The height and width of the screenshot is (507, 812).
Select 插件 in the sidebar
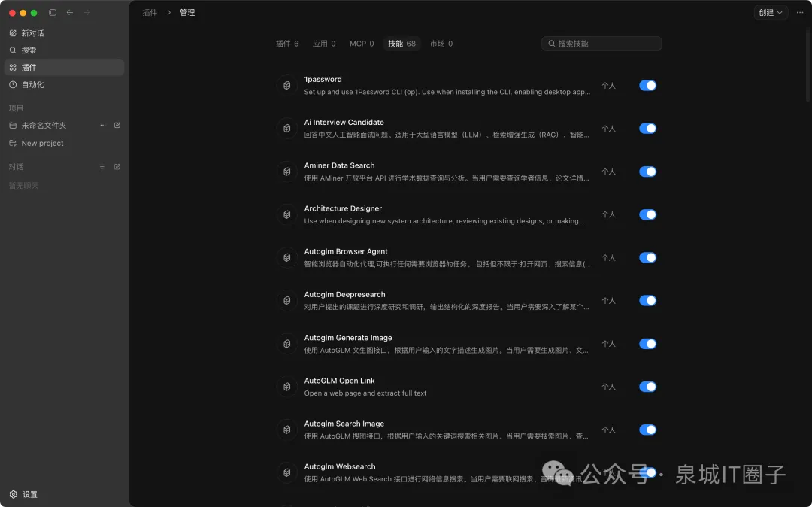pos(64,67)
